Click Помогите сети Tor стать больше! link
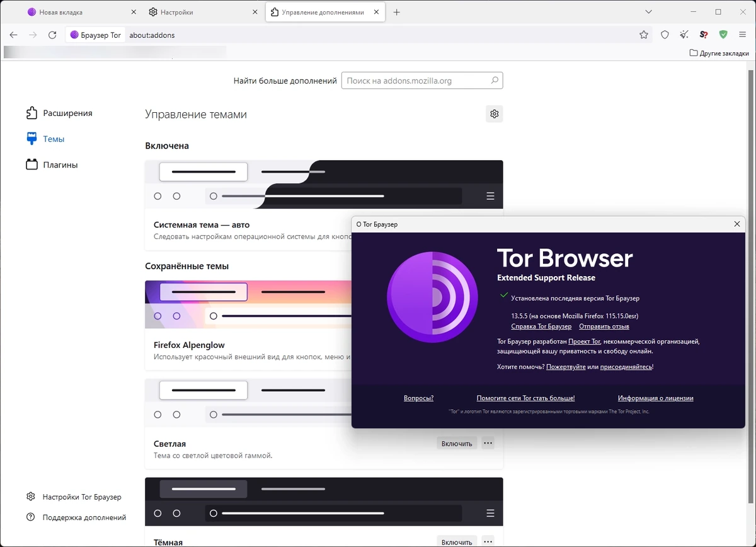756x547 pixels. coord(525,398)
